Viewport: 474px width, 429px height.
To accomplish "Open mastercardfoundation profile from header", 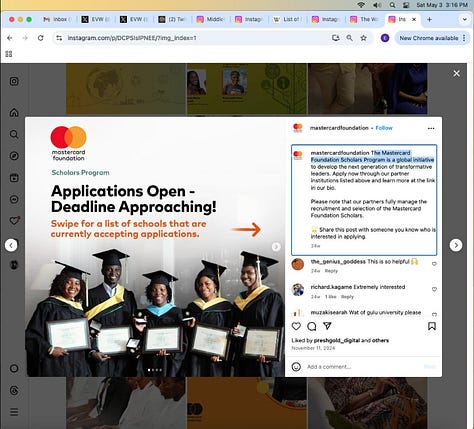I will click(339, 128).
